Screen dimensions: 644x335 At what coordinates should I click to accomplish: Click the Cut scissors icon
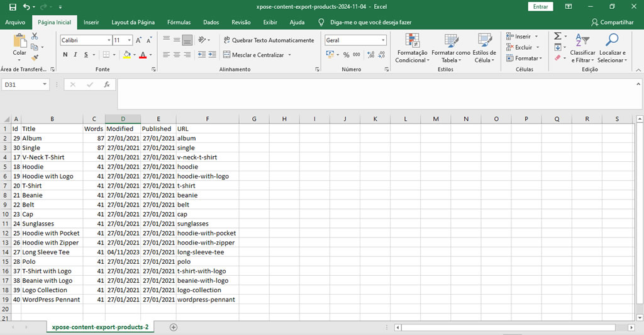point(35,37)
